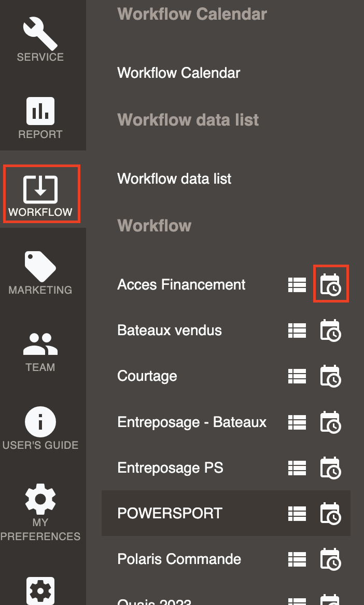Open the list icon beside Polaris Commande
The width and height of the screenshot is (364, 605).
click(x=297, y=559)
